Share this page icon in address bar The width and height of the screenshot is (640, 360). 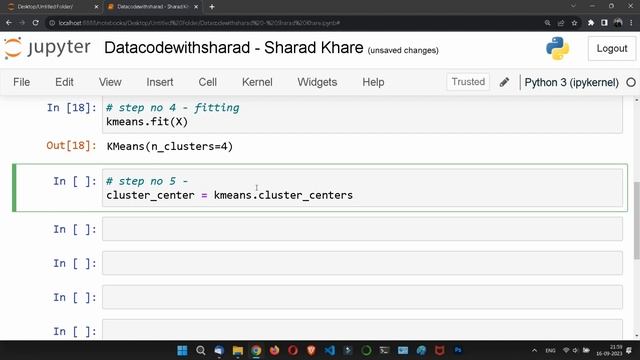tap(561, 23)
